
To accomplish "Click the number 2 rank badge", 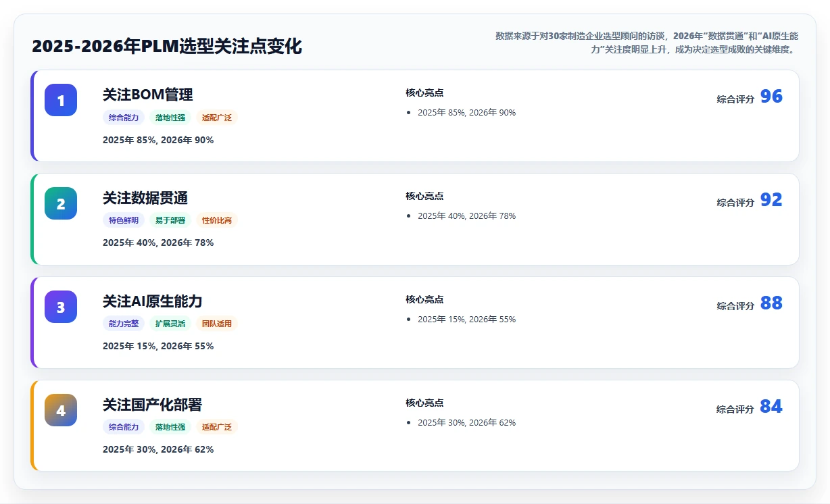I will 61,203.
